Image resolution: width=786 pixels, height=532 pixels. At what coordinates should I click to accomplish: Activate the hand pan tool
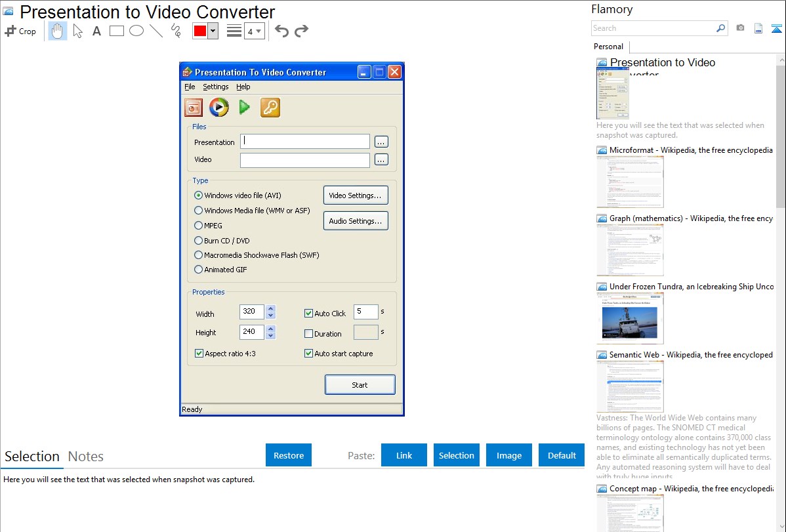[x=58, y=31]
